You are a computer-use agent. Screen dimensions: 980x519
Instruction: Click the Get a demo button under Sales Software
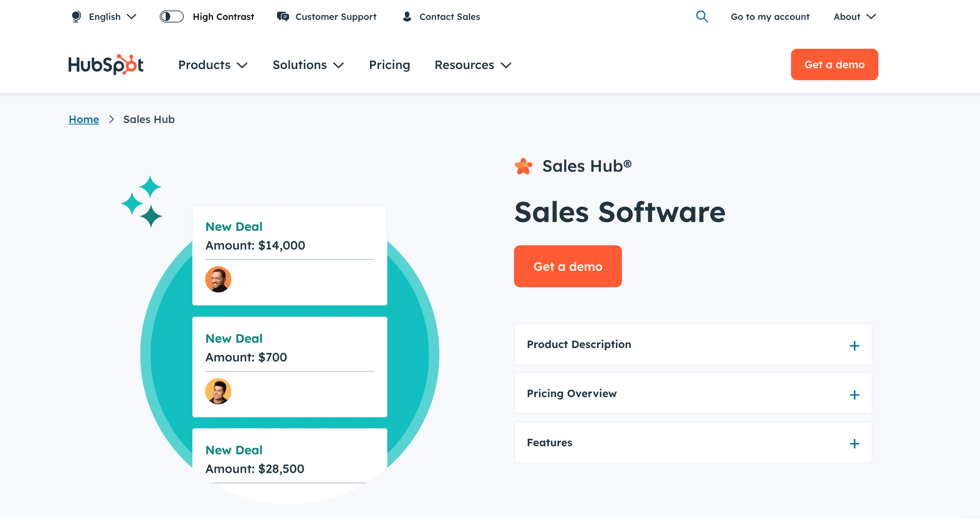568,266
